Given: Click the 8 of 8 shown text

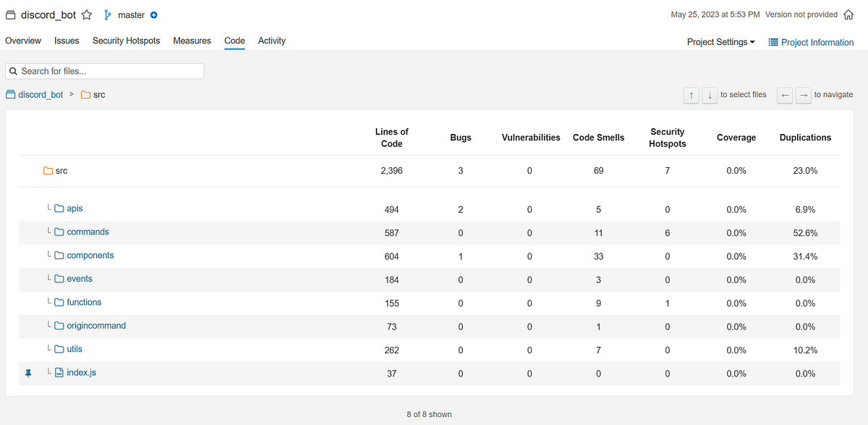Looking at the screenshot, I should 429,414.
